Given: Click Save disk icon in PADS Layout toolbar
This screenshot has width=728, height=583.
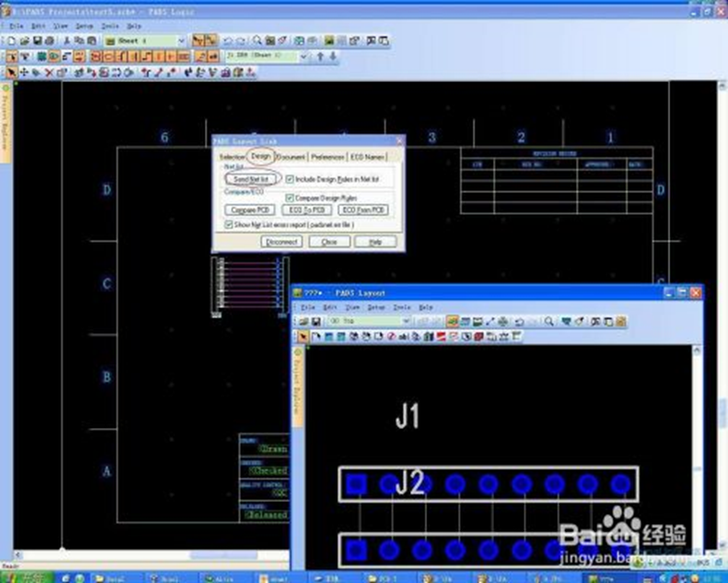Looking at the screenshot, I should (x=316, y=321).
